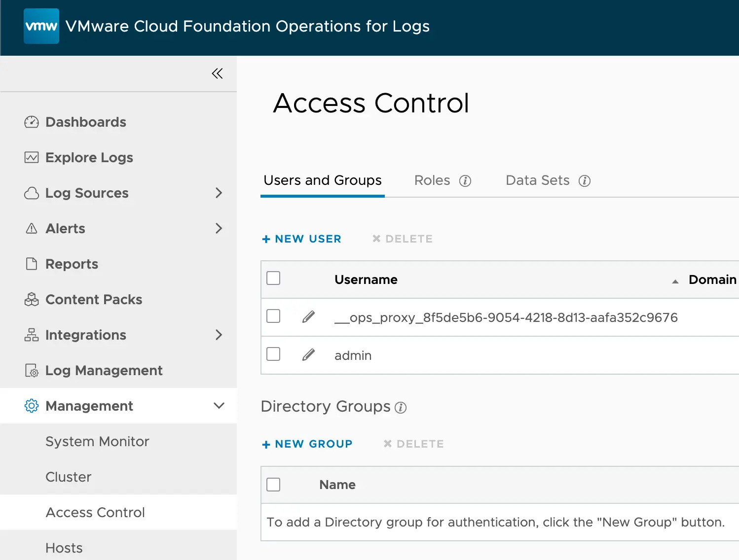
Task: Click the Reports document icon
Action: 31,264
